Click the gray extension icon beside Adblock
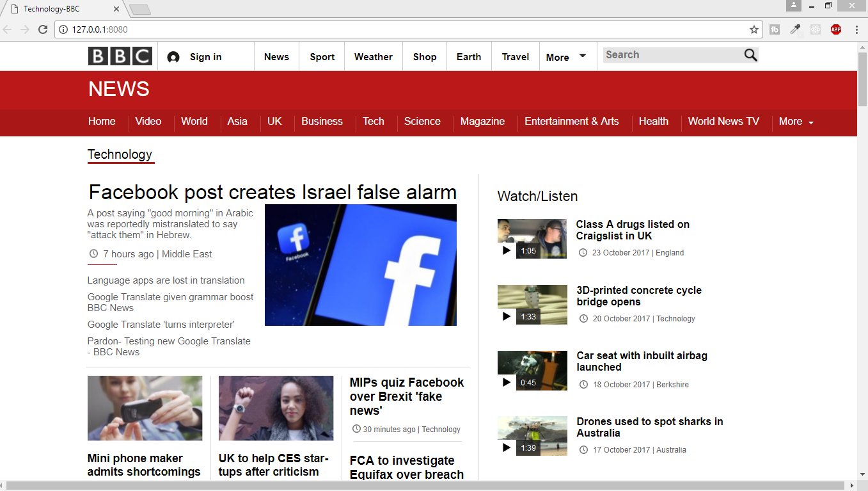868x491 pixels. coord(816,29)
